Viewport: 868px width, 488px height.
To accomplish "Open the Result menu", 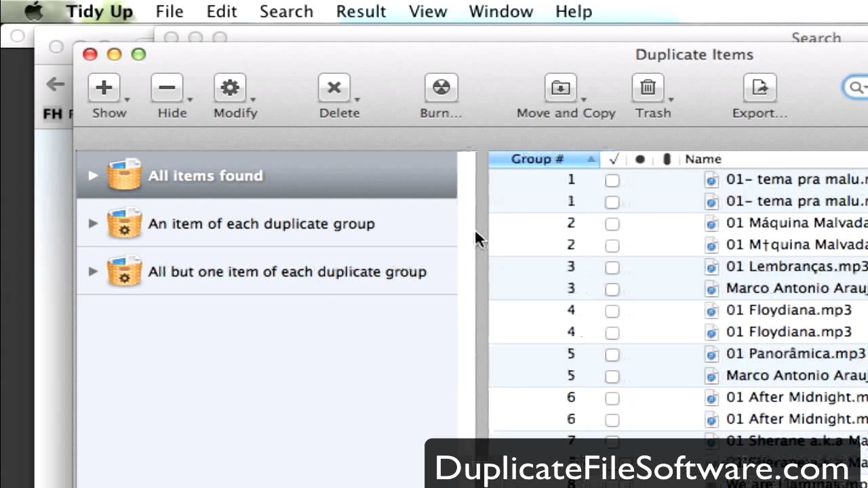I will coord(361,11).
